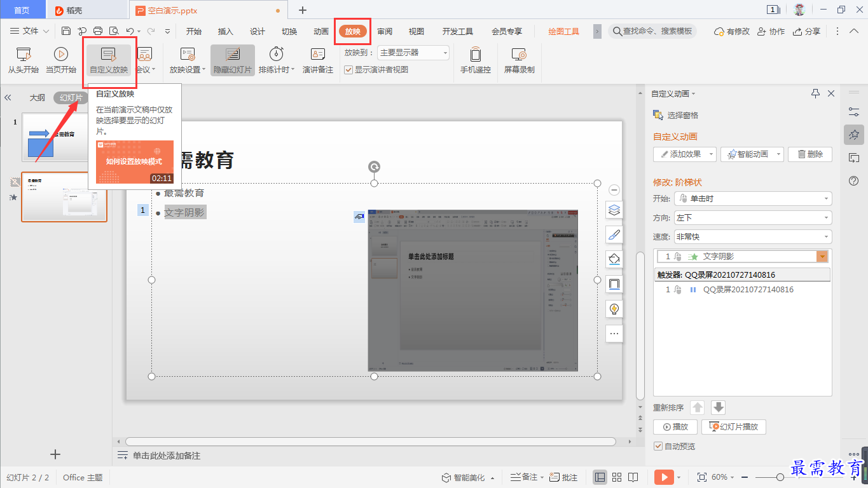The width and height of the screenshot is (868, 488).
Task: Switch to reading view icon
Action: [633, 477]
